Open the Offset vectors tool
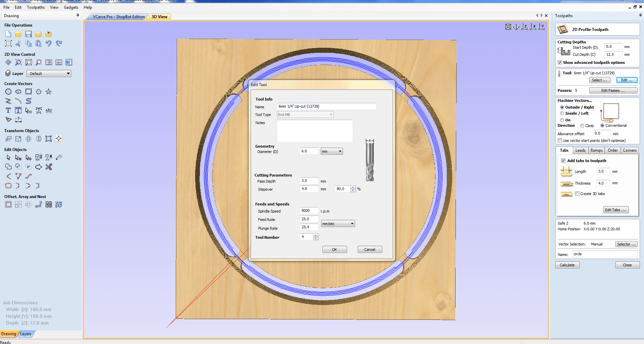This screenshot has width=644, height=344. 8,204
